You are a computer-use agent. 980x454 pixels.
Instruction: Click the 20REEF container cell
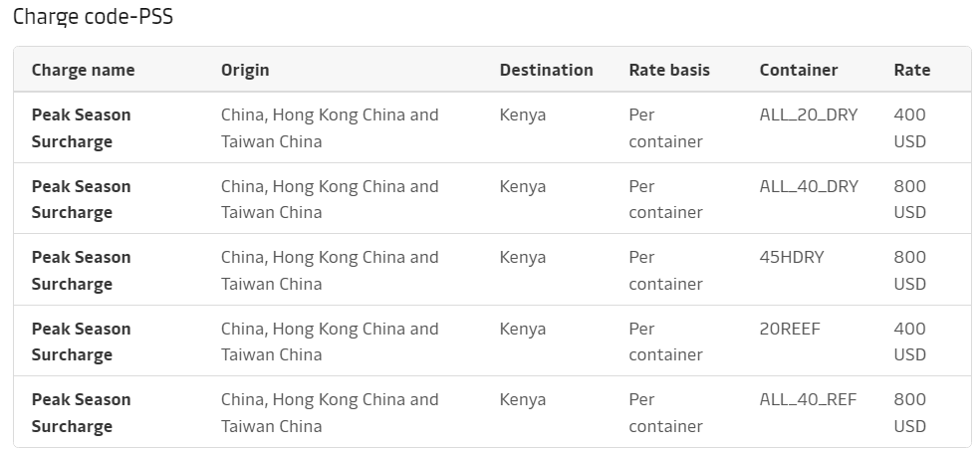[x=790, y=329]
